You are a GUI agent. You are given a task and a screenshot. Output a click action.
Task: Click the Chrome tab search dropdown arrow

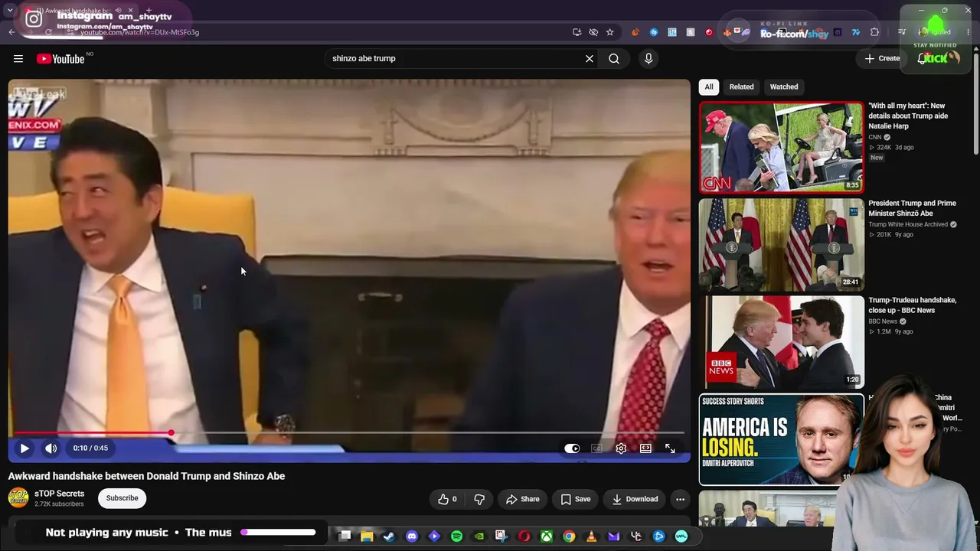click(x=9, y=11)
